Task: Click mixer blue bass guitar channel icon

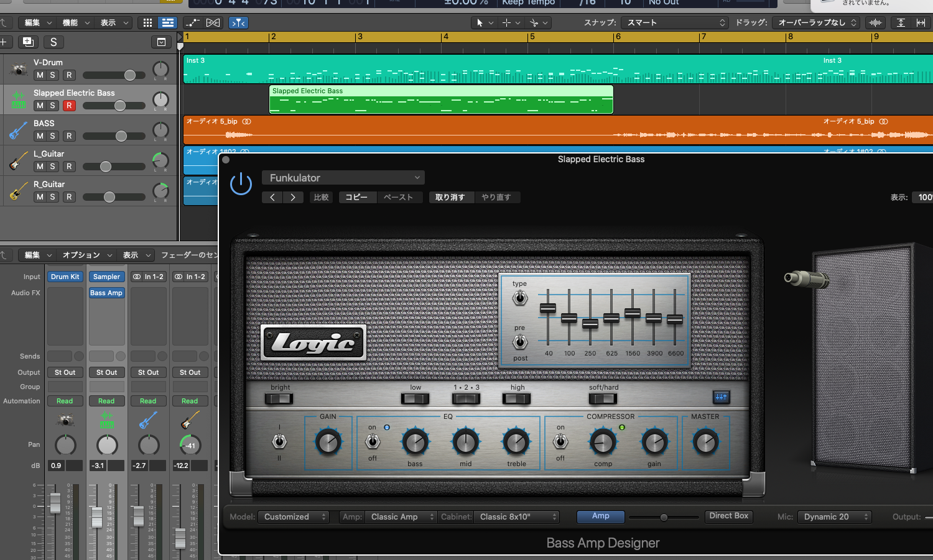Action: 148,421
